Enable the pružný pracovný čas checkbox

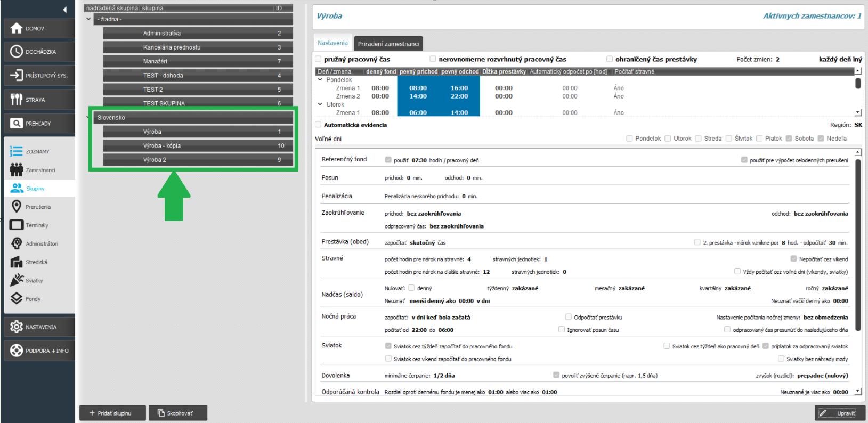[x=319, y=59]
